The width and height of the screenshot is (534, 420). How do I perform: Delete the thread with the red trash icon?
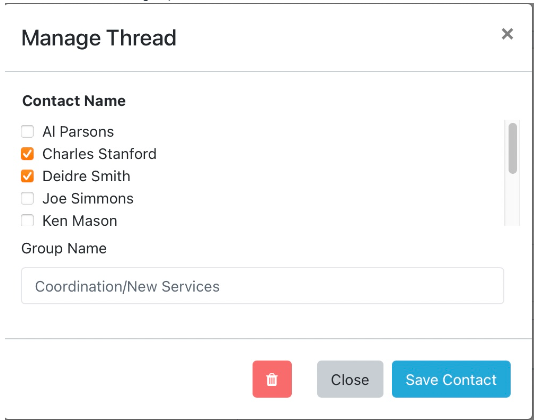pyautogui.click(x=272, y=379)
